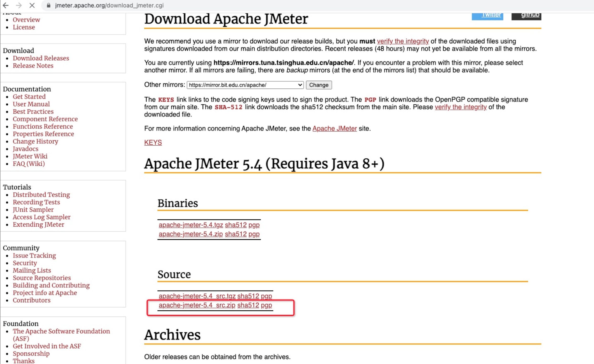Open Component Reference link
Screen dimensions: 594x364
(45, 119)
